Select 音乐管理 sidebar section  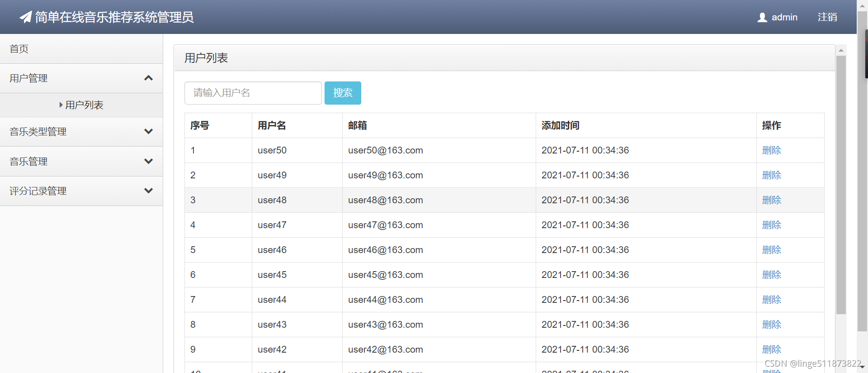[x=81, y=162]
